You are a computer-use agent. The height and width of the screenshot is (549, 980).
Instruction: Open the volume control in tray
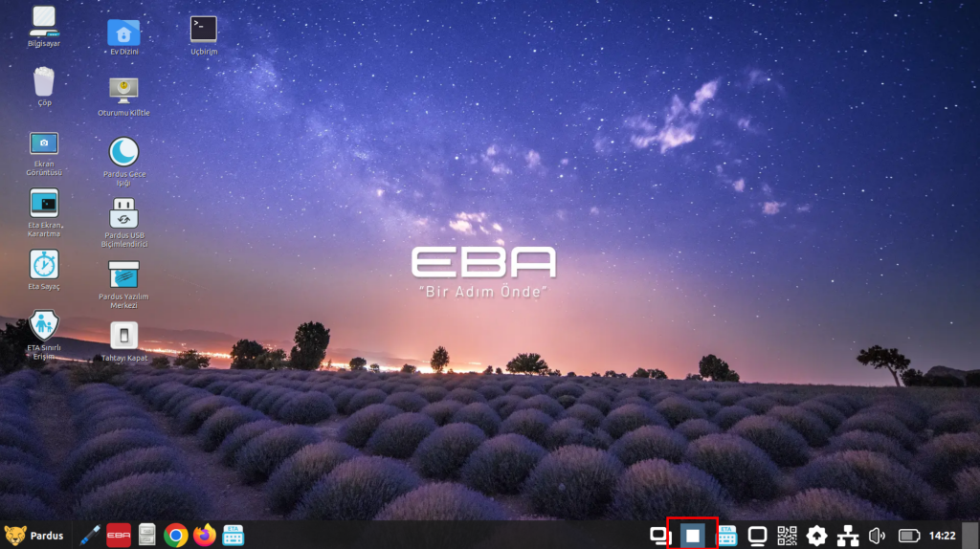click(x=877, y=536)
